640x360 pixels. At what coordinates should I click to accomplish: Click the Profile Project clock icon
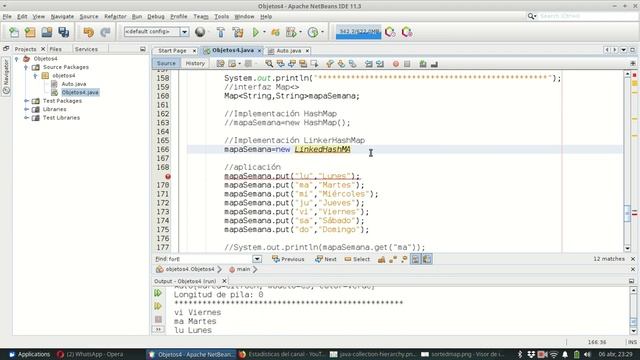[x=313, y=32]
